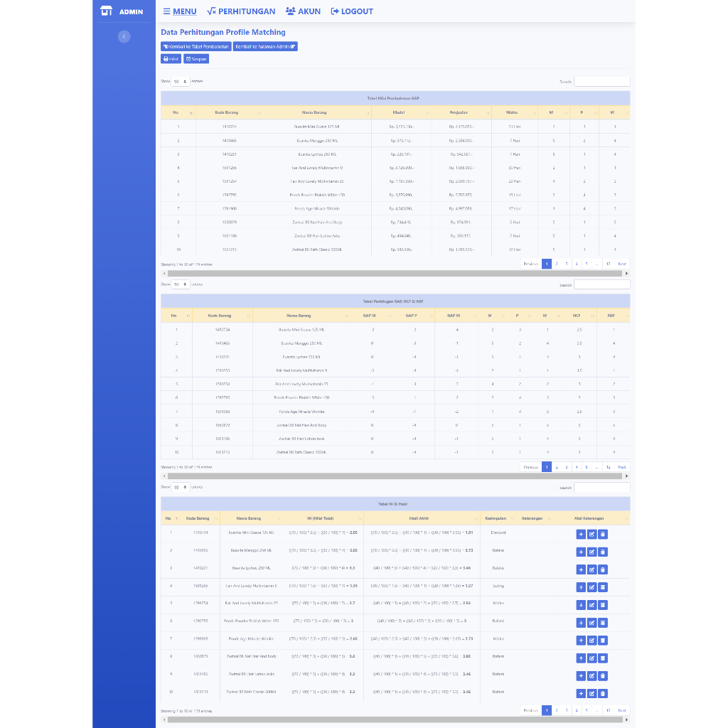This screenshot has height=728, width=728.
Task: Click the '11 Hari' Waktu cell
Action: pos(515,127)
